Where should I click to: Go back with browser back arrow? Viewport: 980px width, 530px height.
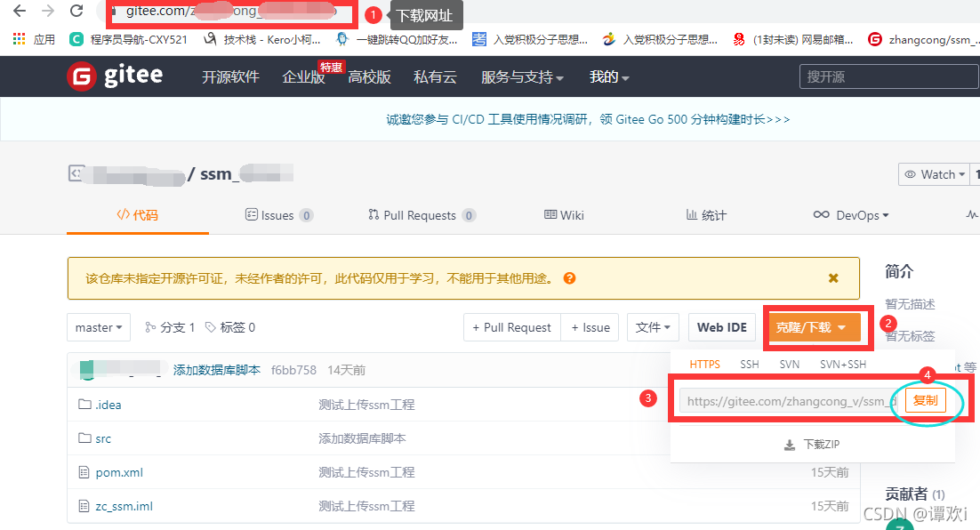click(x=20, y=11)
